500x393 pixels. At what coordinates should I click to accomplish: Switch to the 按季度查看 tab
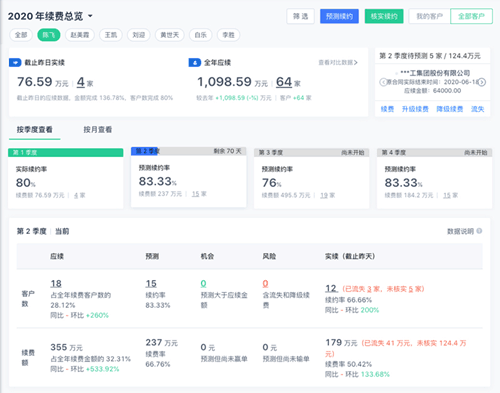click(x=34, y=130)
